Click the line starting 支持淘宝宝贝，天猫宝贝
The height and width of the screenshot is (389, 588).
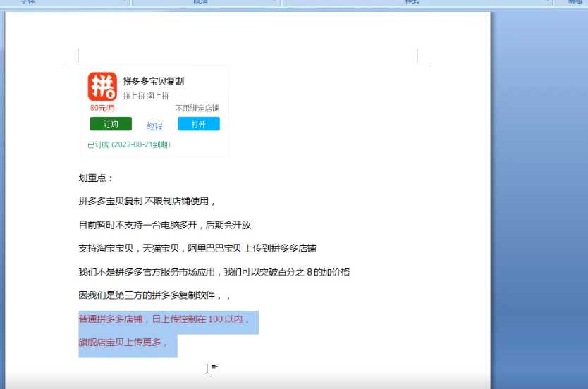(x=197, y=248)
